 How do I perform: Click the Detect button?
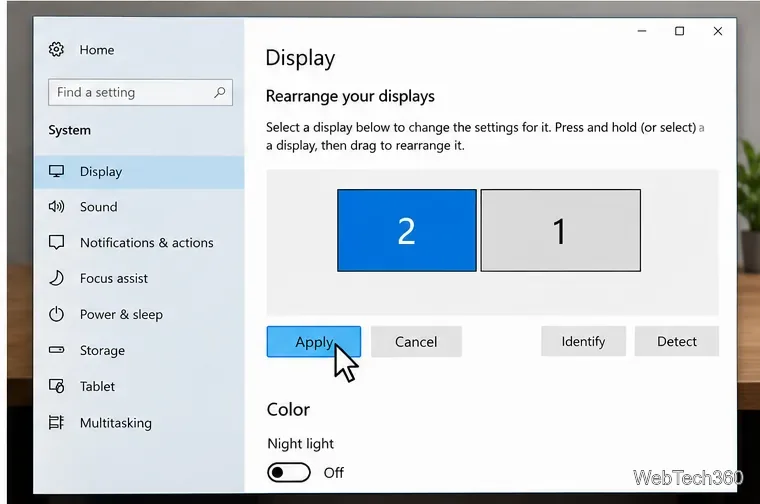677,341
